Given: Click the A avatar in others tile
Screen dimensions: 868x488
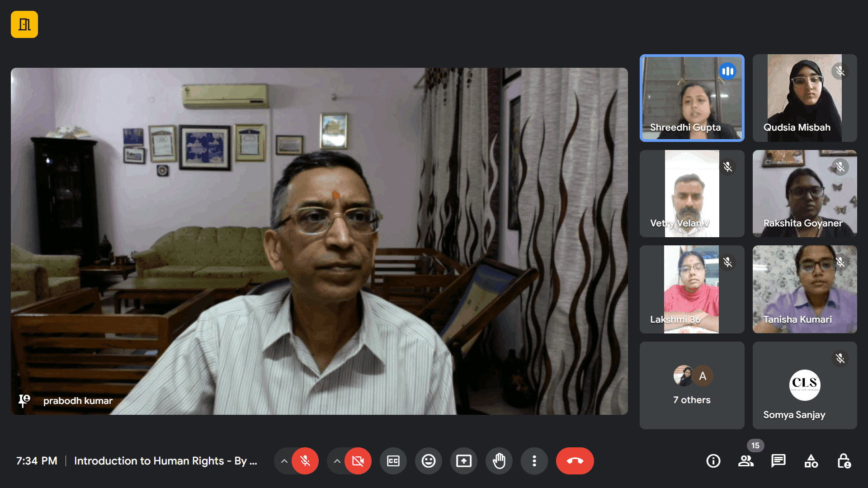Looking at the screenshot, I should (x=703, y=376).
